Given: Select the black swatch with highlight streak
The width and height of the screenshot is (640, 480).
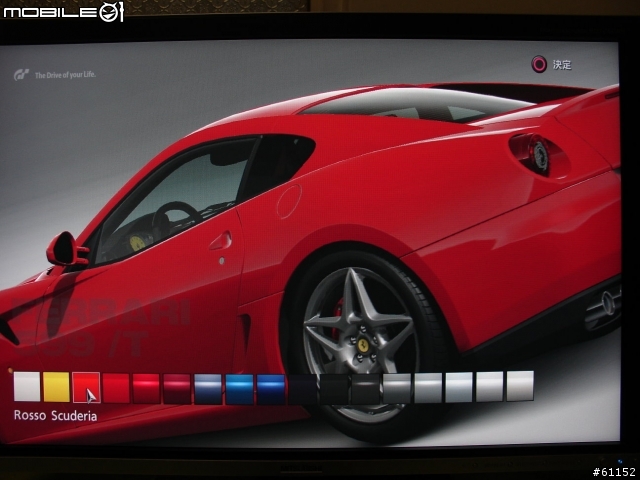Looking at the screenshot, I should (365, 389).
